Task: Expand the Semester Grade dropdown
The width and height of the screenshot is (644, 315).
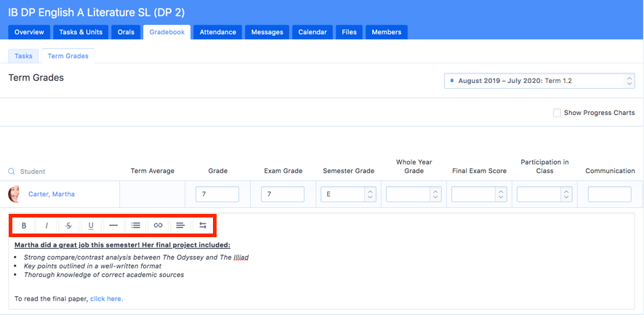Action: [348, 194]
